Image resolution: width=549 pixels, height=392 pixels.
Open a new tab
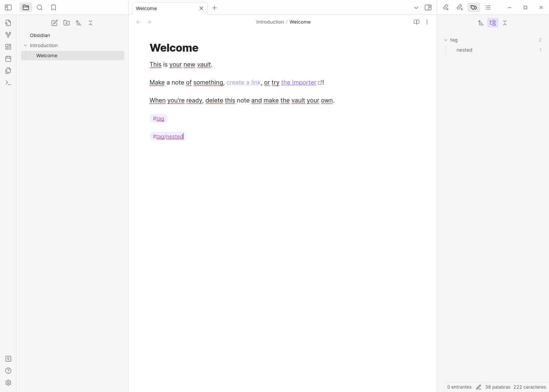(214, 8)
